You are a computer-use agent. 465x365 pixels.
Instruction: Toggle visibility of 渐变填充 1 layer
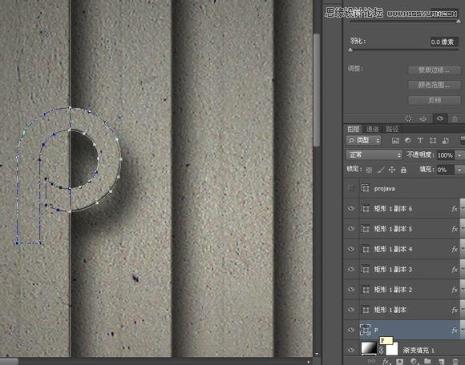click(351, 350)
